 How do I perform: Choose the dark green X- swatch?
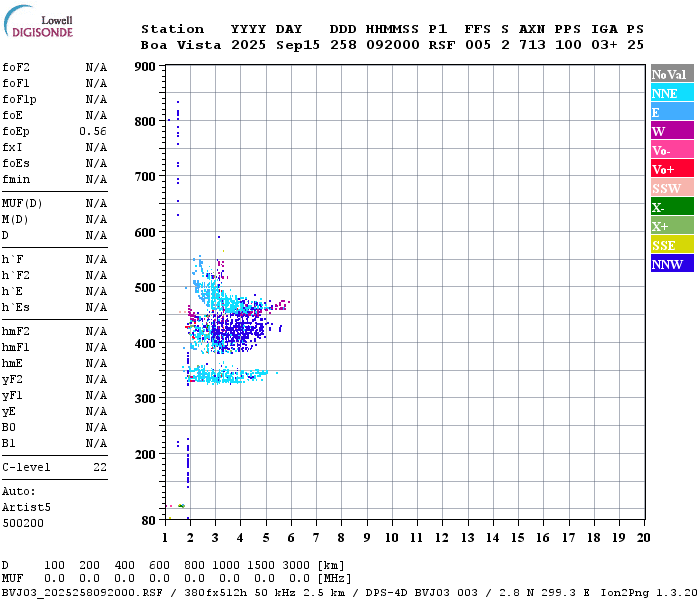(672, 207)
